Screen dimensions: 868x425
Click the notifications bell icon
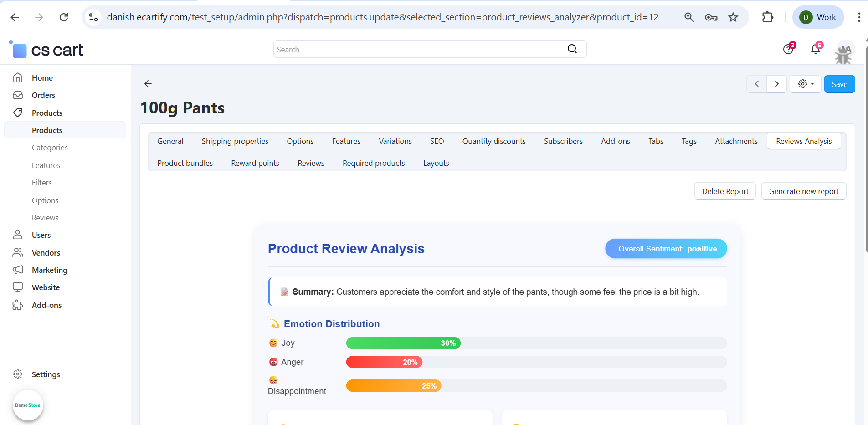point(815,49)
